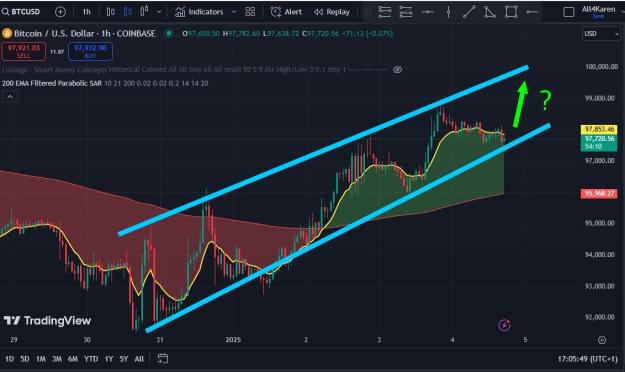The image size is (625, 372).
Task: Click the red SELL price button
Action: pyautogui.click(x=24, y=51)
